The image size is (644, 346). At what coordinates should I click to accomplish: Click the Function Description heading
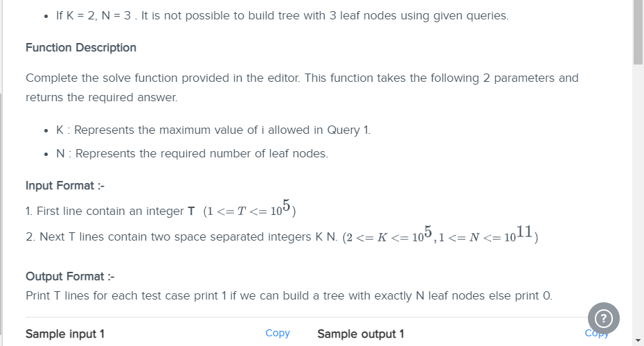(81, 48)
